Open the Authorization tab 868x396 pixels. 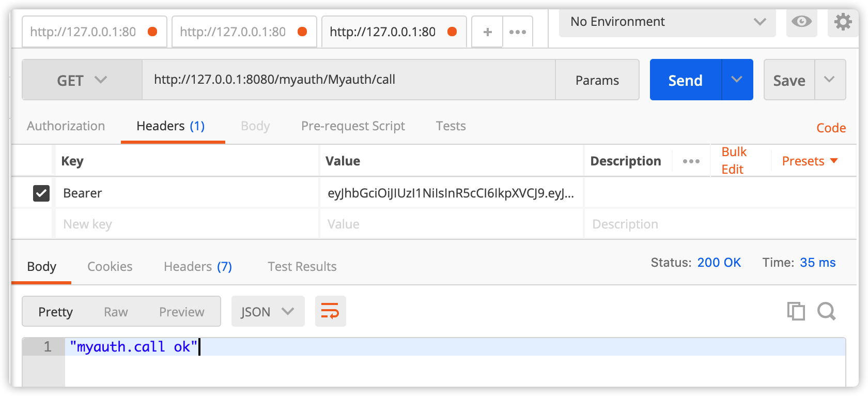(66, 126)
